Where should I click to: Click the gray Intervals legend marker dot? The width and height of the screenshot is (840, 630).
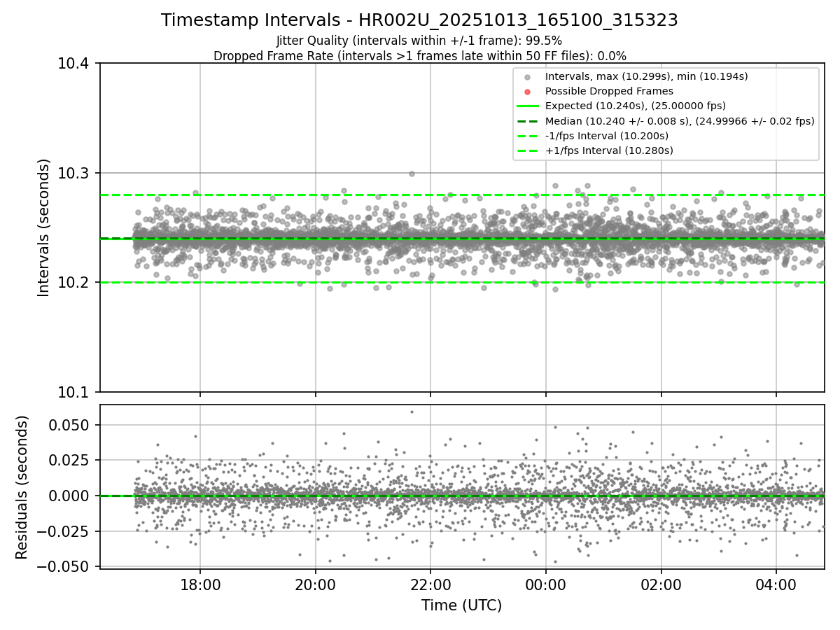[x=528, y=77]
